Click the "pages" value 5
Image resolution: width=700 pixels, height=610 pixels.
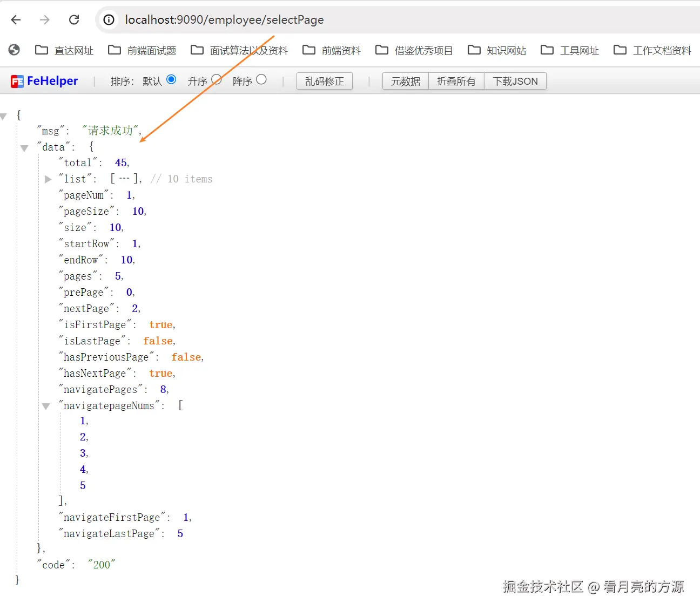118,276
